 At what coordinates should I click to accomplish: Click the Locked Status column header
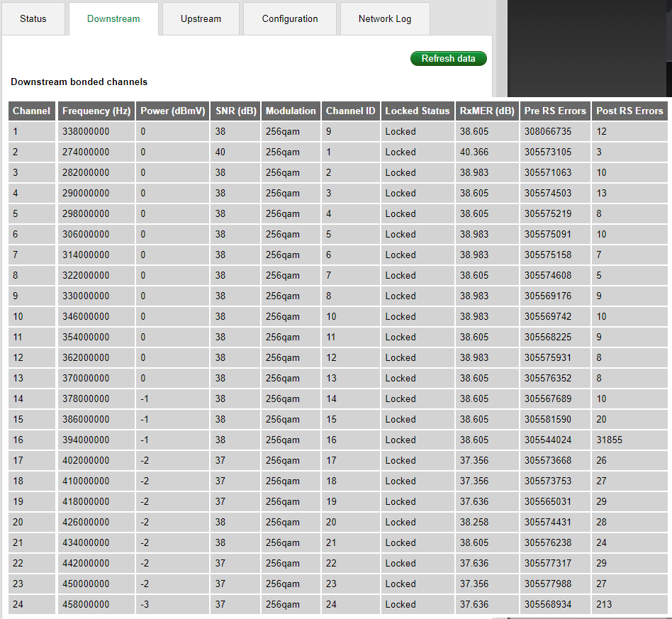pyautogui.click(x=418, y=111)
